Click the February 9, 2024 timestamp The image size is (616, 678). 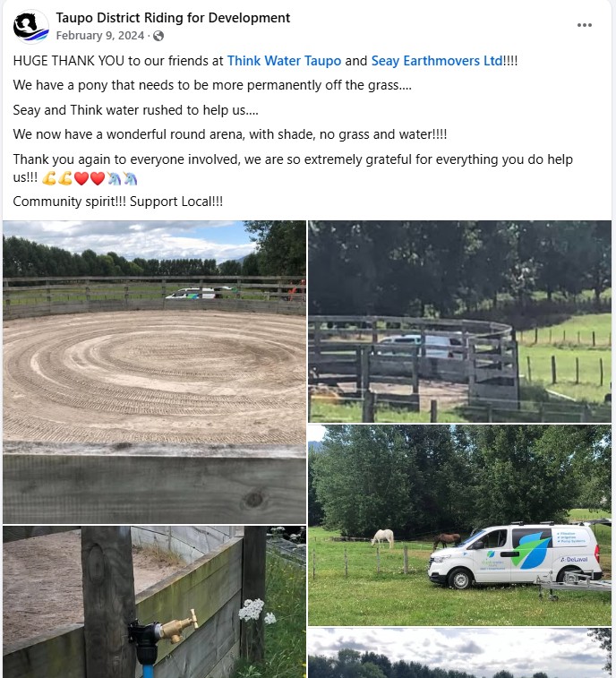click(100, 36)
